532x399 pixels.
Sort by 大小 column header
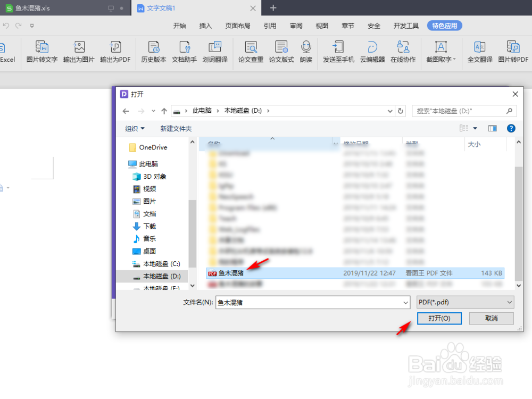pos(485,144)
